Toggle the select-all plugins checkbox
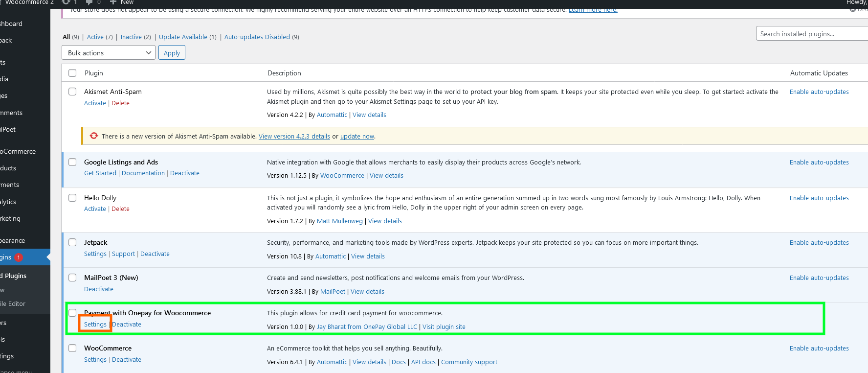This screenshot has width=868, height=373. (x=72, y=73)
